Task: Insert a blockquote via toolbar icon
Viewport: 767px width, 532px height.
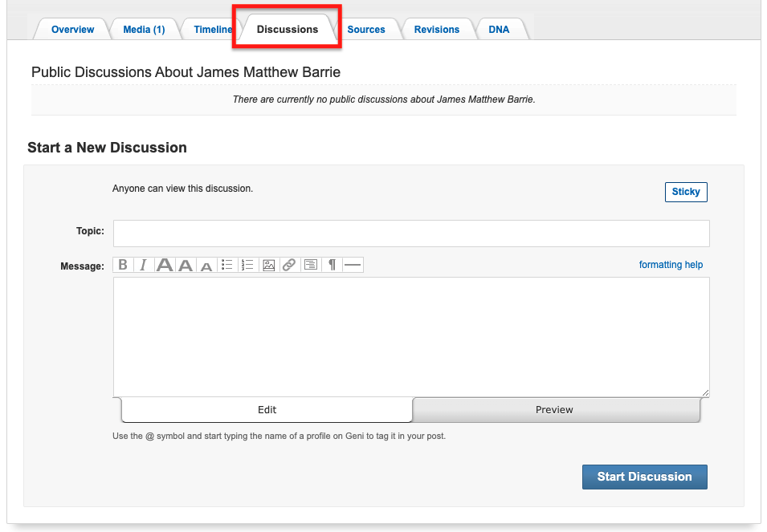Action: 311,265
